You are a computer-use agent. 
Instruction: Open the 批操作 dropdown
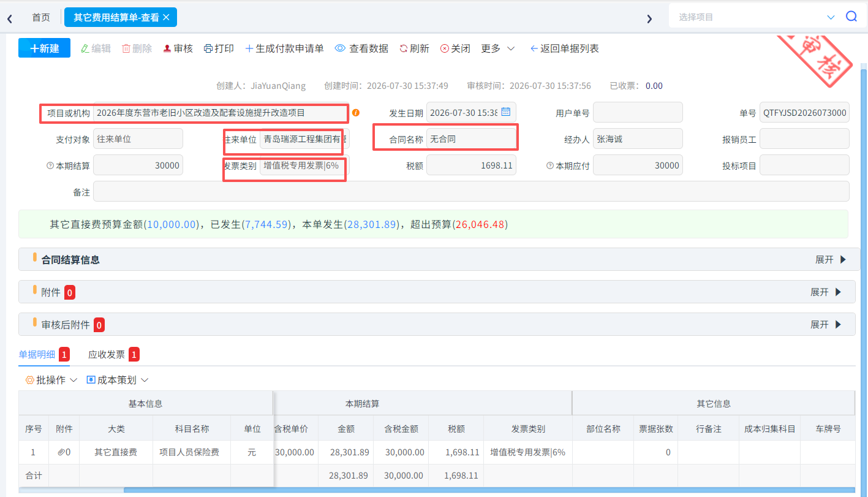51,380
